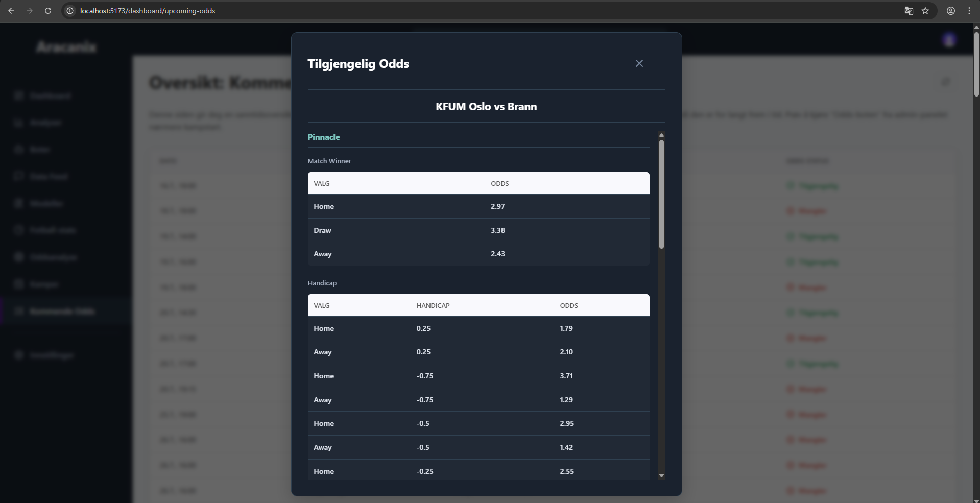
Task: Select the Pinnacle bookmaker heading
Action: click(x=324, y=137)
